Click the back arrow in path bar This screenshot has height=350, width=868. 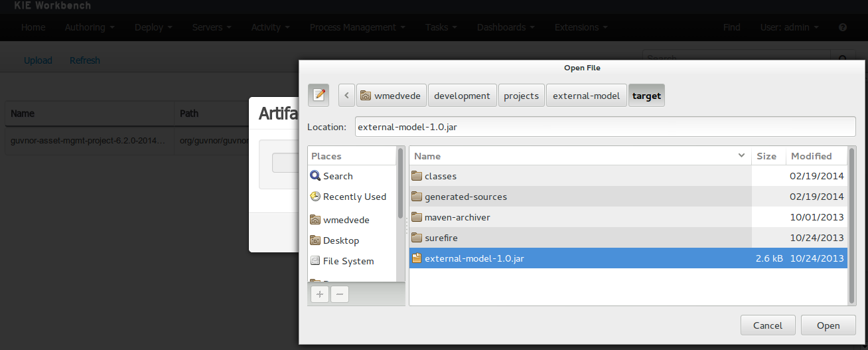coord(346,95)
